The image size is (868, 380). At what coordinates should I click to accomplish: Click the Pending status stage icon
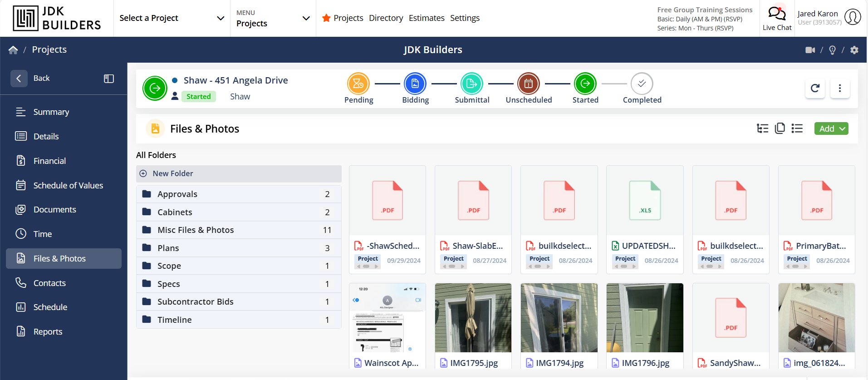click(x=358, y=84)
